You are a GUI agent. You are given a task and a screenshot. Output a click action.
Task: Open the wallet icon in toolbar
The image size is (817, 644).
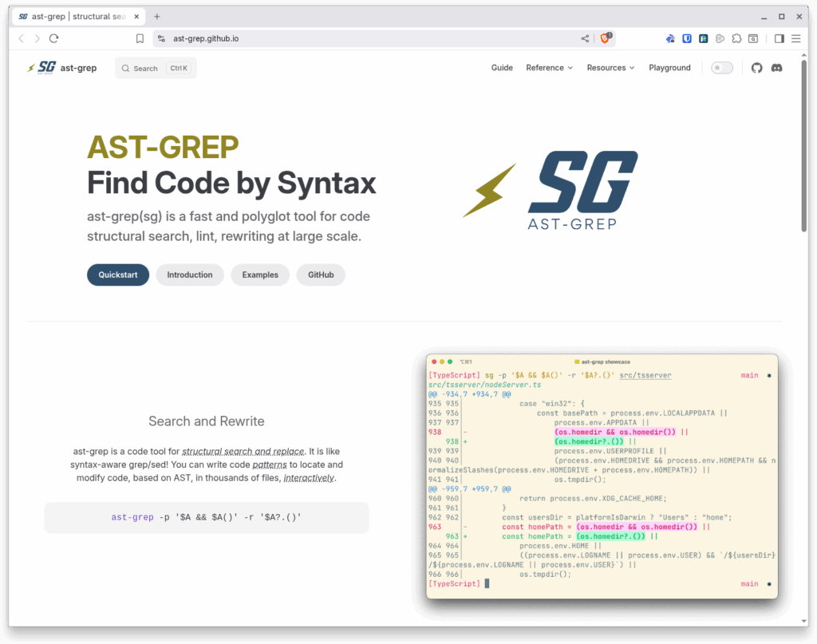click(x=753, y=38)
